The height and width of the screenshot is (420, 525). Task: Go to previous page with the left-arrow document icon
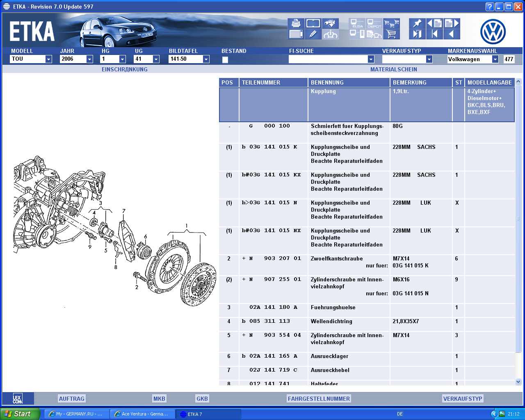[x=434, y=23]
